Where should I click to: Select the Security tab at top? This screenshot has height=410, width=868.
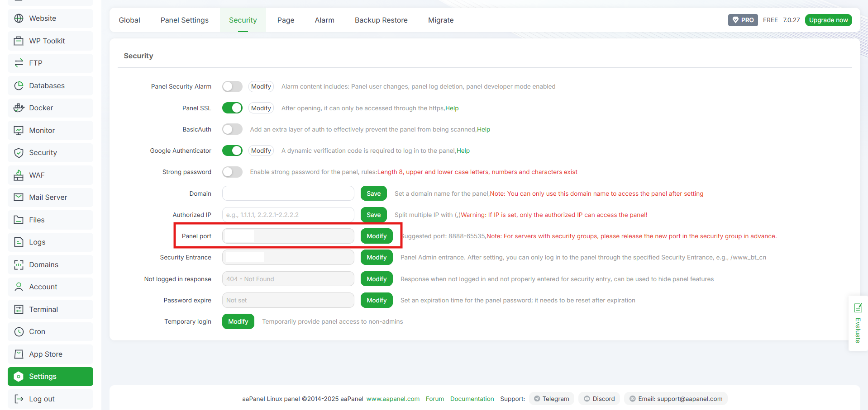pos(243,20)
